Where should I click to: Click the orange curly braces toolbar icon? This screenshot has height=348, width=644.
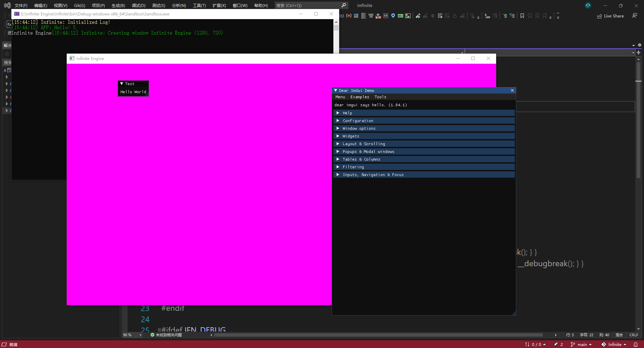click(x=349, y=16)
